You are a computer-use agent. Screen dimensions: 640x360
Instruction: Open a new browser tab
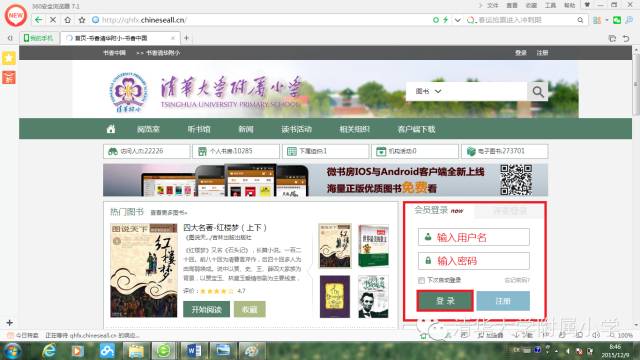coord(186,38)
